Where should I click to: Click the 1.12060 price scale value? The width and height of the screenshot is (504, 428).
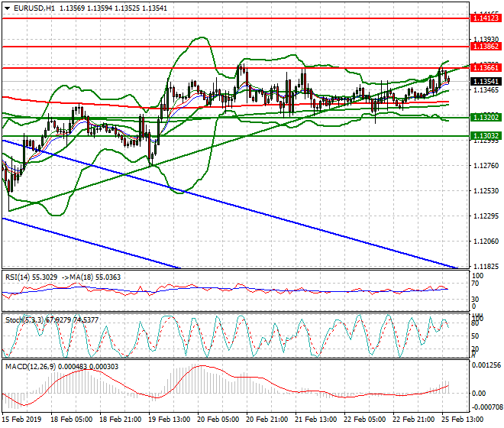[486, 241]
